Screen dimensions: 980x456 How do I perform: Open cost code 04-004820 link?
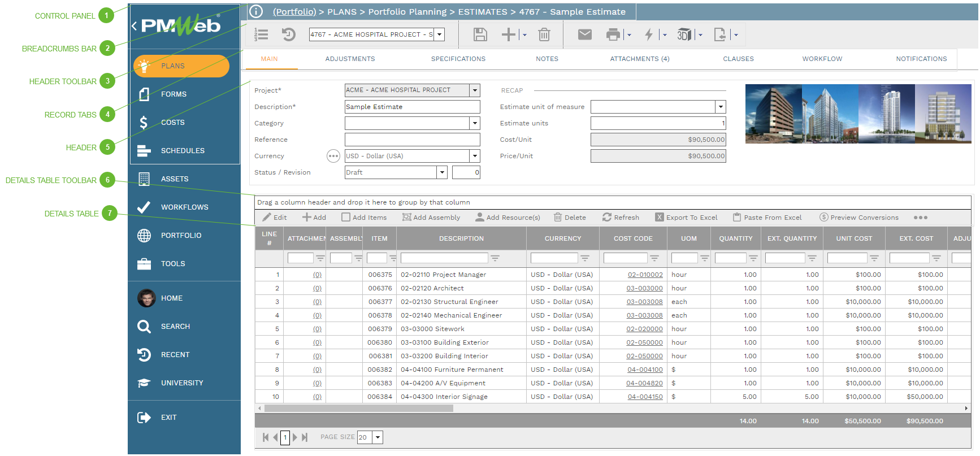(x=644, y=383)
